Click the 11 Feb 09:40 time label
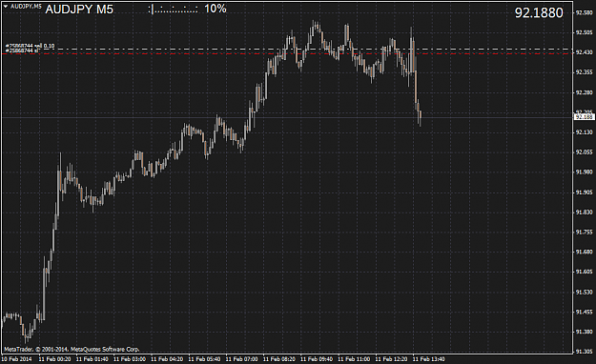 (x=317, y=359)
